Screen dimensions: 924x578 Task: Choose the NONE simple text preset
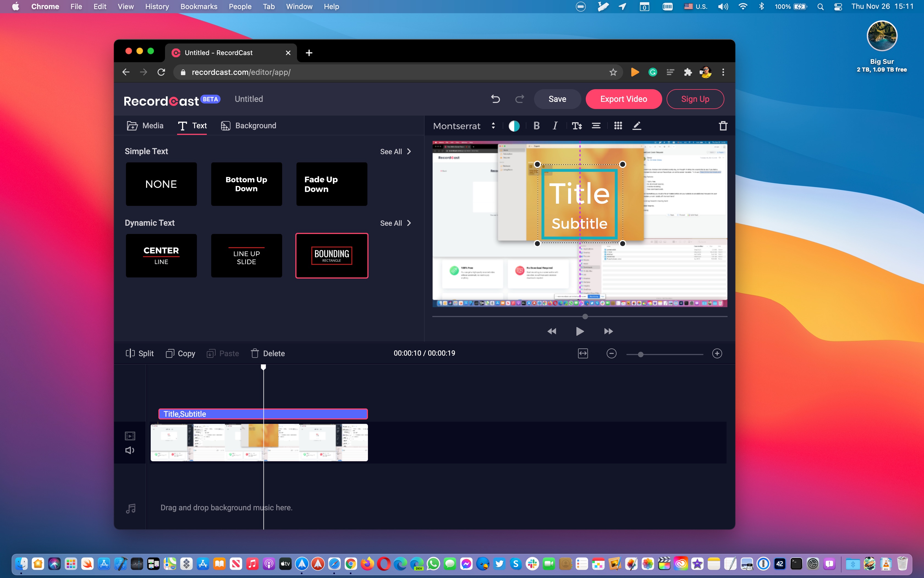[x=161, y=184]
